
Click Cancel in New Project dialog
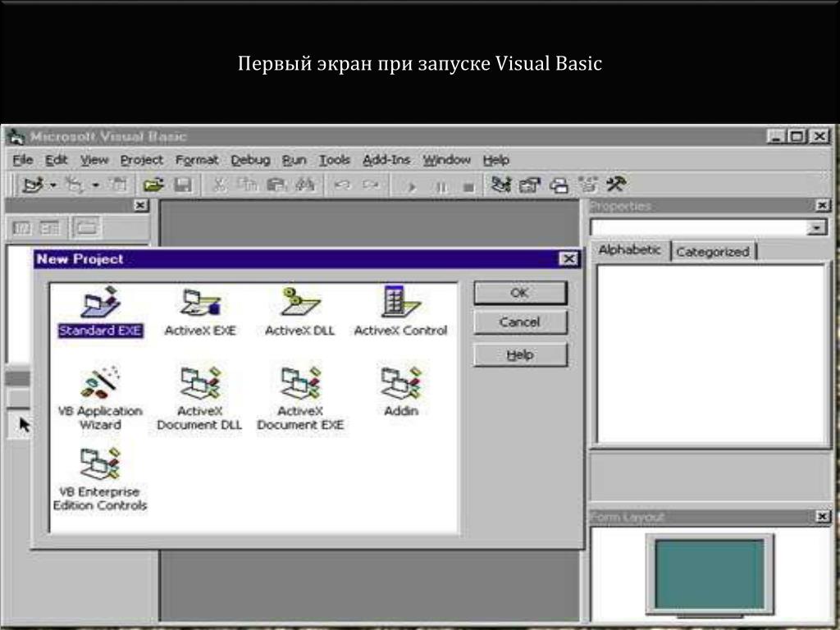pos(519,322)
